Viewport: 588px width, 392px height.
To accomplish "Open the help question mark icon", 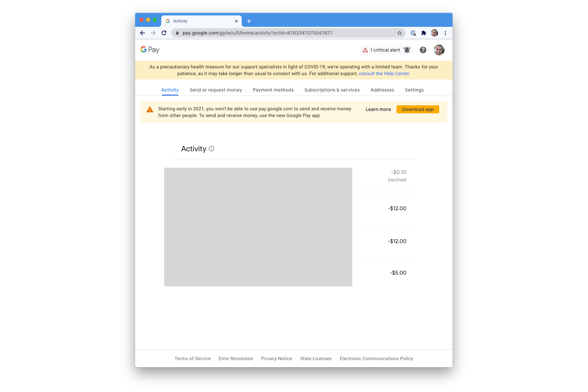I will [423, 50].
